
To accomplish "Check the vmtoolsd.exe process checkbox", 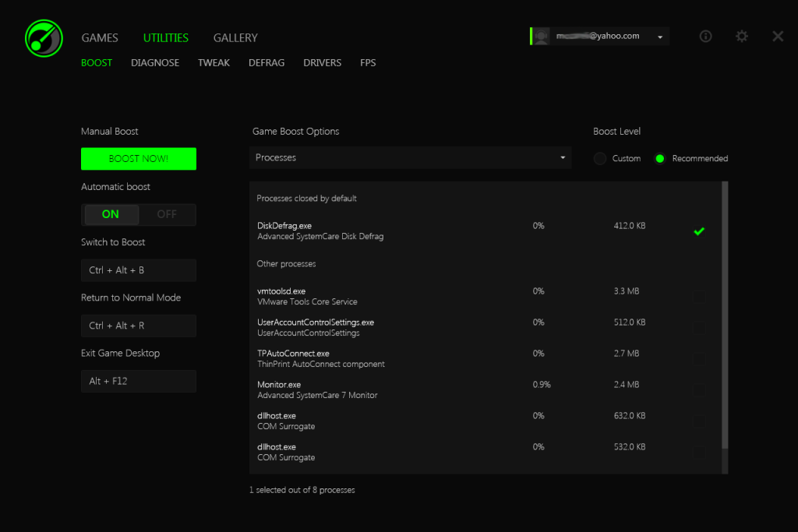I will 699,297.
